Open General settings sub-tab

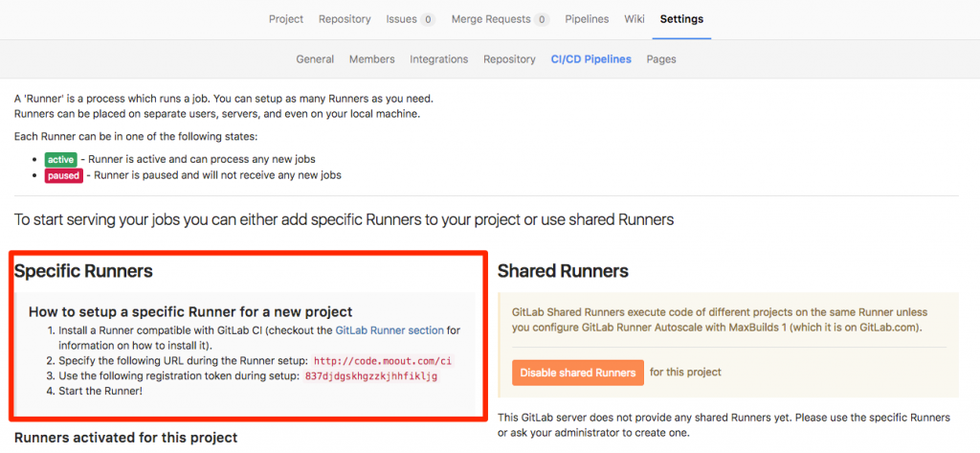click(x=315, y=59)
